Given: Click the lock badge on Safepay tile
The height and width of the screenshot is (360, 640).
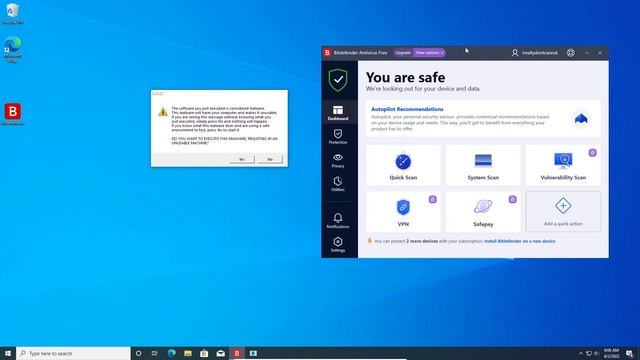Looking at the screenshot, I should 513,199.
